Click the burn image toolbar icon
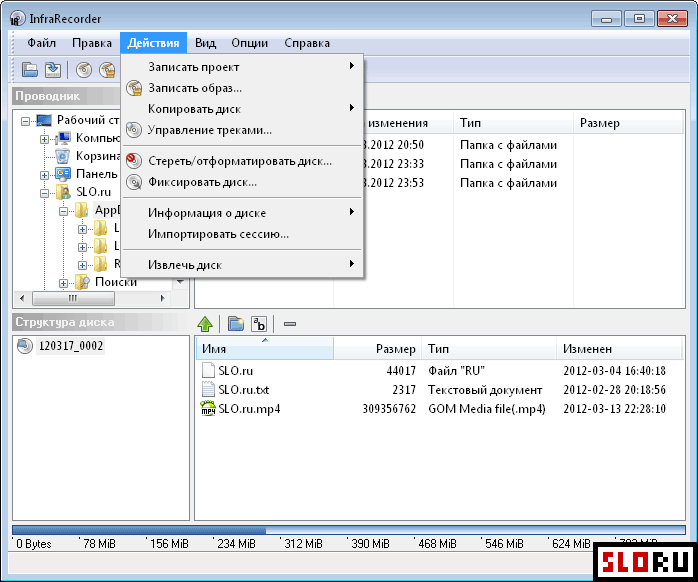This screenshot has width=698, height=582. tap(107, 69)
